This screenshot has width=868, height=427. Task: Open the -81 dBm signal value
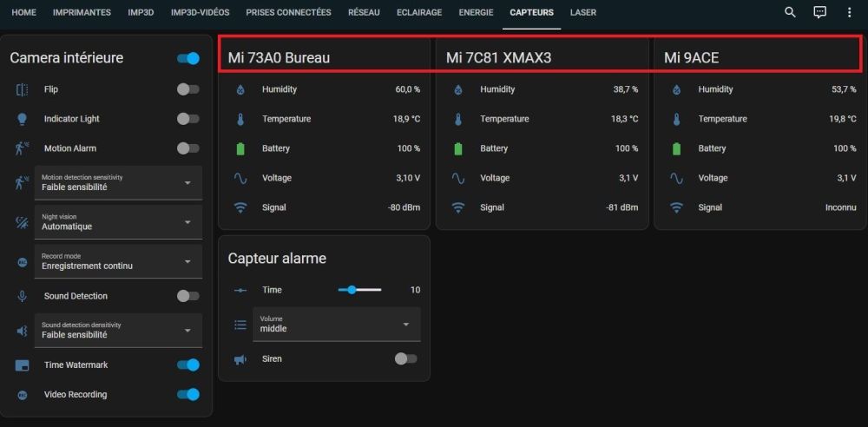pyautogui.click(x=622, y=207)
